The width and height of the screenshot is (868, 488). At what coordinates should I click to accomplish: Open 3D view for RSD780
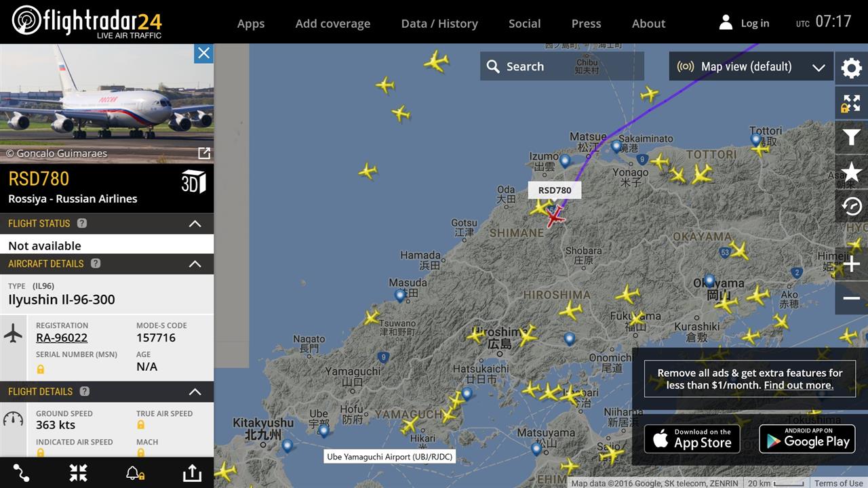point(193,182)
